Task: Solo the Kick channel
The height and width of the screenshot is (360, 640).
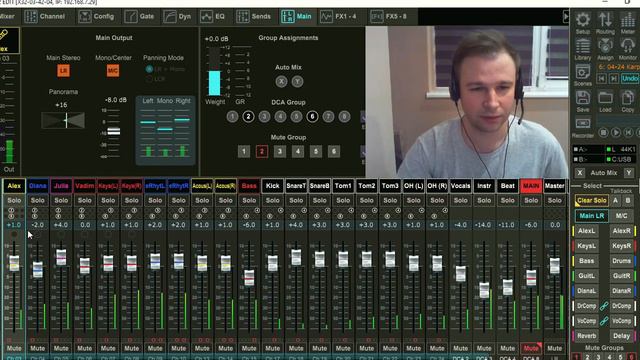Action: 273,200
